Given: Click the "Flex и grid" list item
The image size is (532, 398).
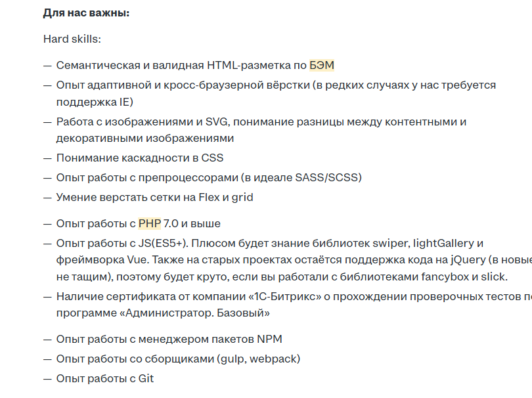Looking at the screenshot, I should click(154, 198).
